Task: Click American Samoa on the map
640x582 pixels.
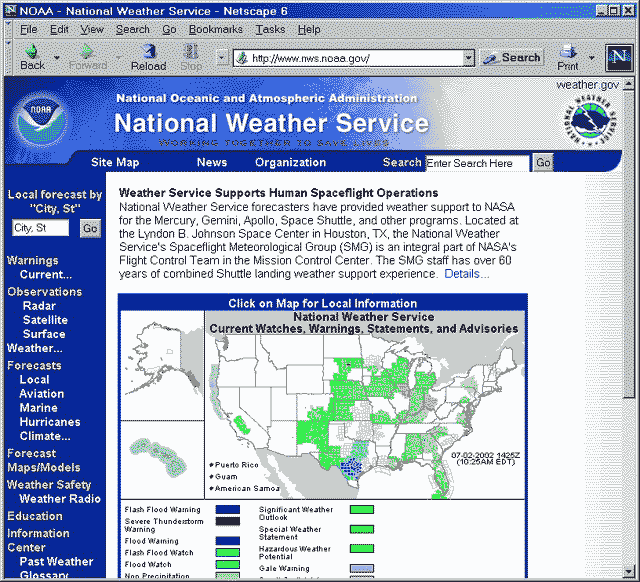Action: click(244, 489)
